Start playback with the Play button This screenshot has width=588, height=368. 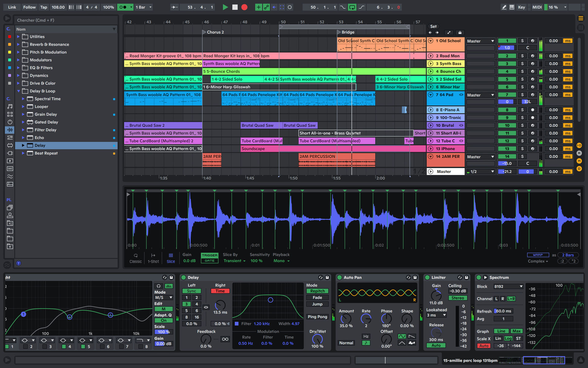pyautogui.click(x=225, y=7)
